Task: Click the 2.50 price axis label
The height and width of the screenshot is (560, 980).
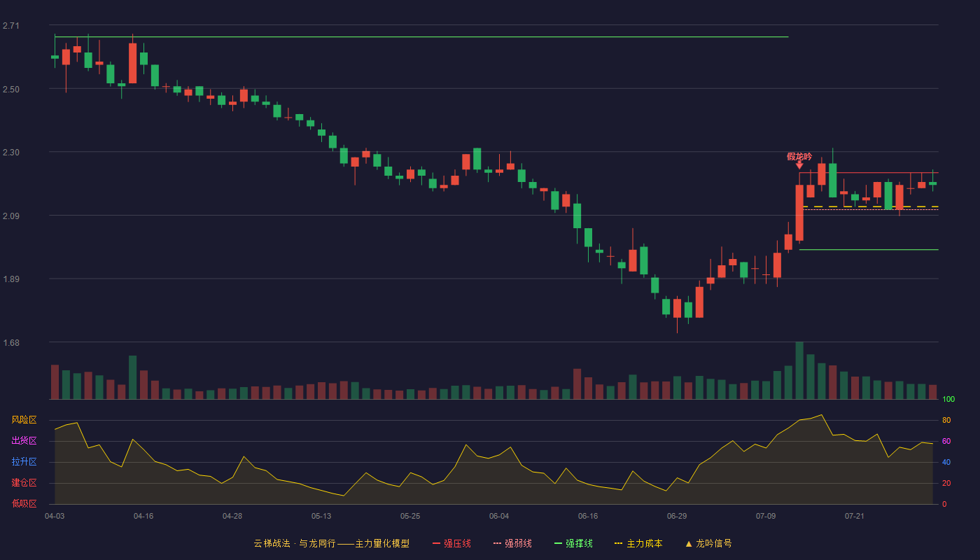Action: (11, 90)
